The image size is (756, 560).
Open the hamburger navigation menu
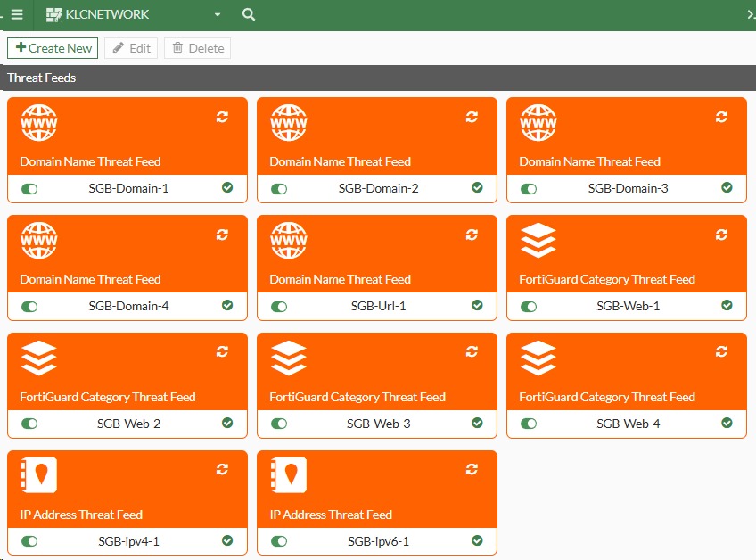click(x=17, y=14)
